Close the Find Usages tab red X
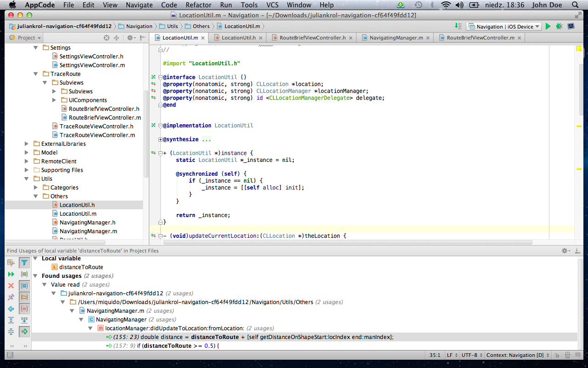Image resolution: width=588 pixels, height=368 pixels. tap(11, 286)
